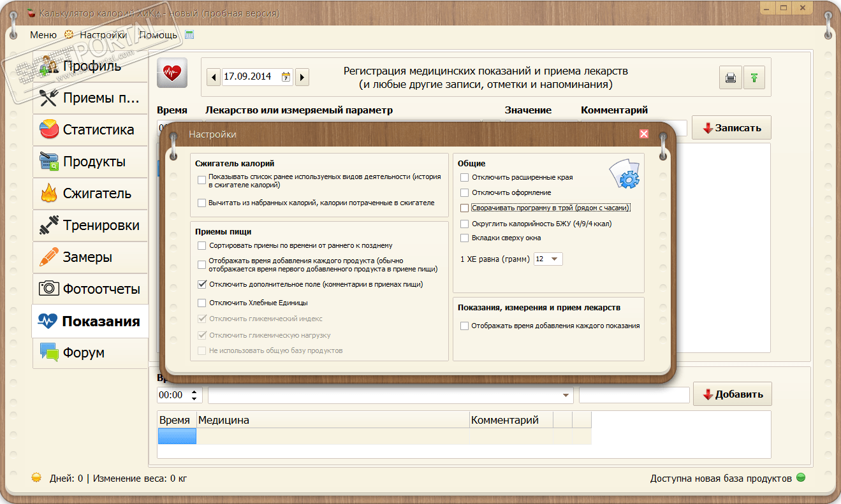Screen dimensions: 841x504
Task: Click the green status indicator icon
Action: click(x=801, y=478)
